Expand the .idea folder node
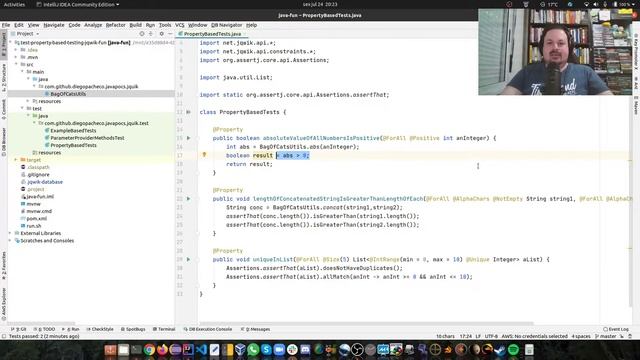 click(16, 50)
